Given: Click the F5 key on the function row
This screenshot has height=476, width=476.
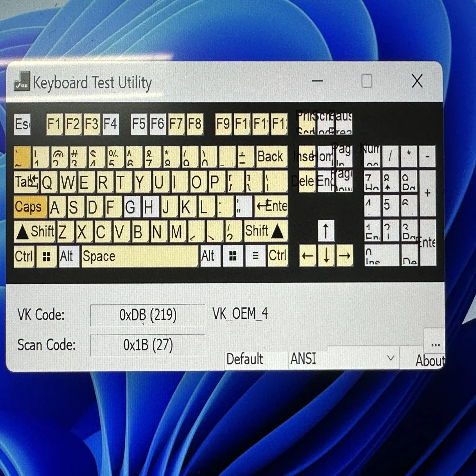Looking at the screenshot, I should coord(139,124).
